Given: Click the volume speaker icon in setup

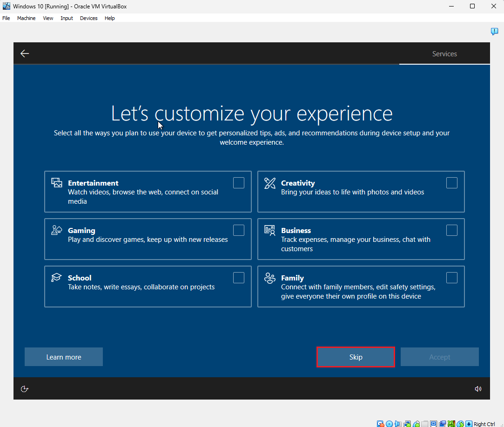Looking at the screenshot, I should [x=478, y=389].
